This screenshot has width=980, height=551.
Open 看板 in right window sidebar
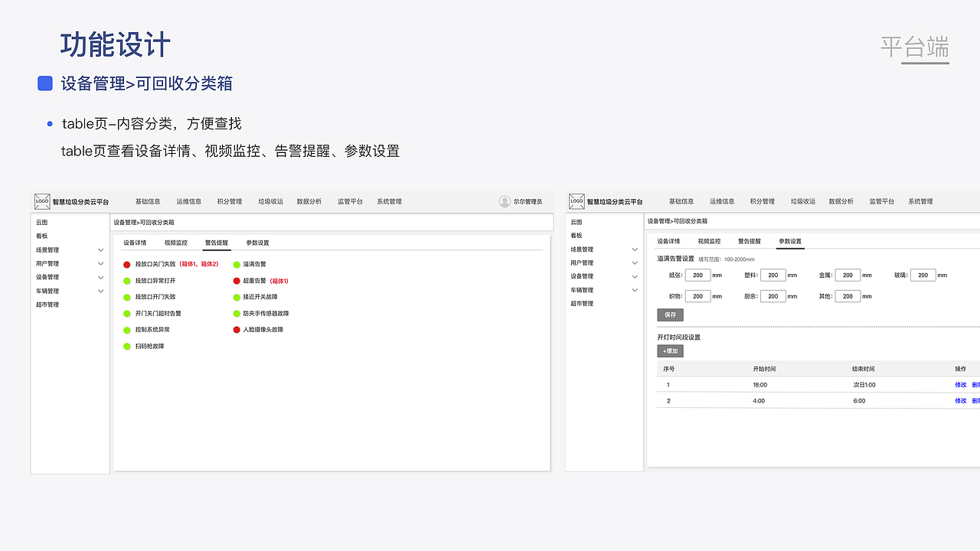pos(577,236)
